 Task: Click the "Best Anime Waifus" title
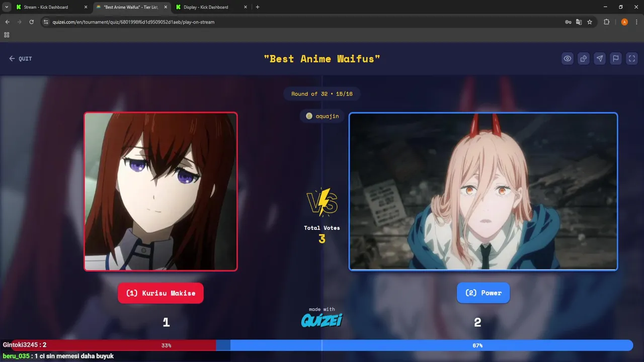pos(322,59)
